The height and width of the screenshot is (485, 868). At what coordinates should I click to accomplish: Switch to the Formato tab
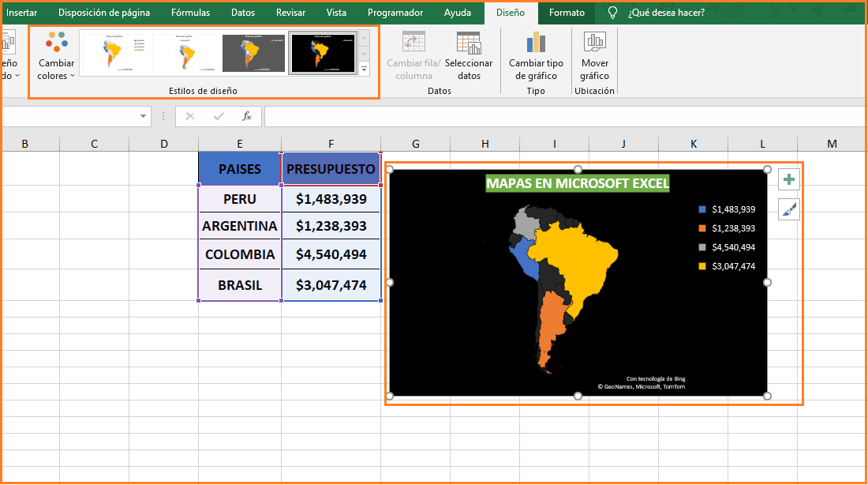click(x=567, y=12)
